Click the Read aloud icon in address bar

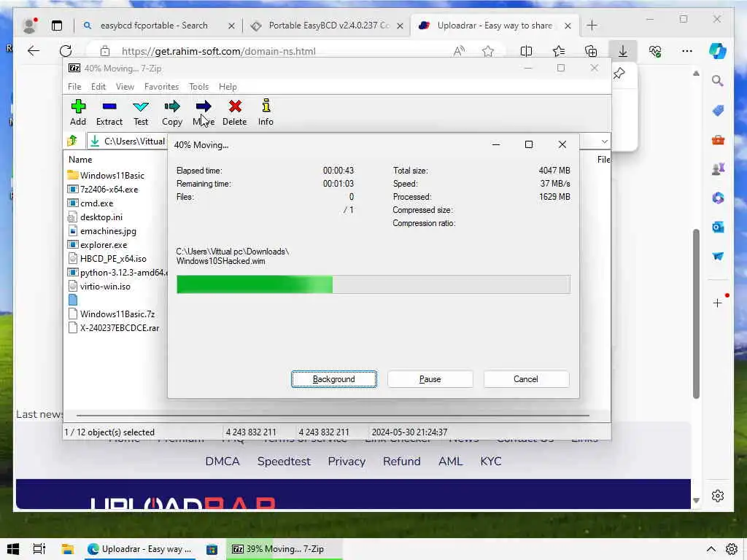tap(459, 51)
